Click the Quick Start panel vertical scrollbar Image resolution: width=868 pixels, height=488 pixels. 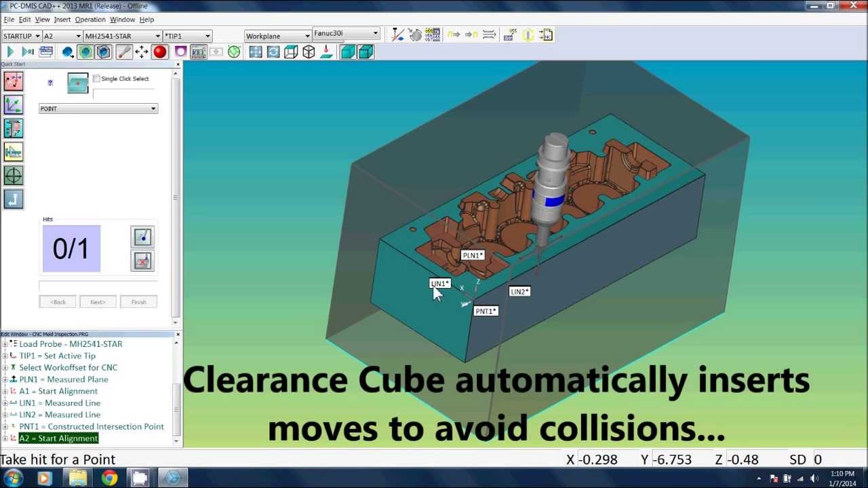coord(176,197)
